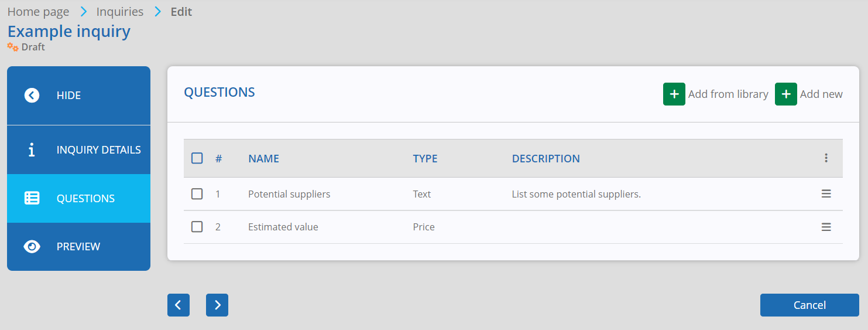Check the Potential suppliers row checkbox
This screenshot has height=330, width=868.
pyautogui.click(x=197, y=194)
